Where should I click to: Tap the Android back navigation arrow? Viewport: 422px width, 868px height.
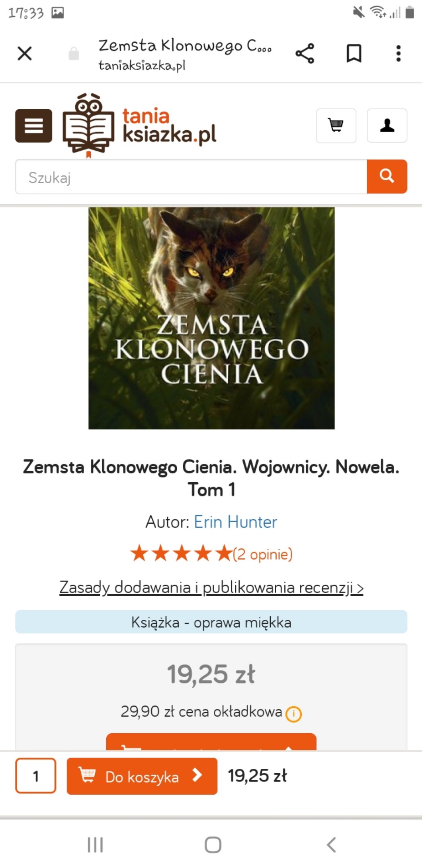pyautogui.click(x=331, y=844)
